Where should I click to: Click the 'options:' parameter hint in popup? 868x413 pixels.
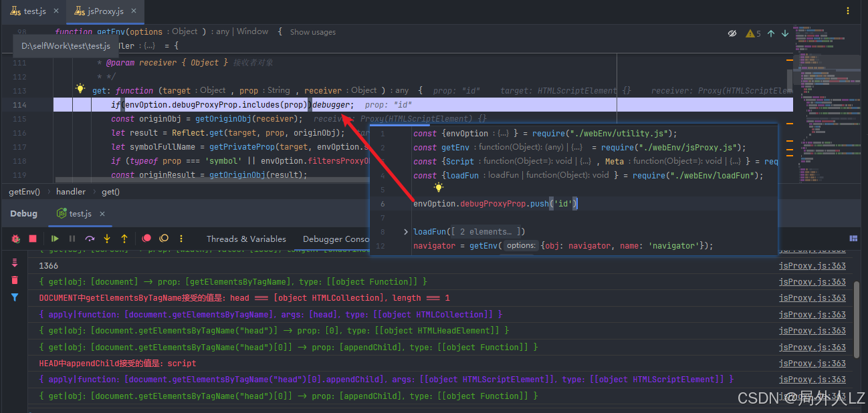tap(520, 246)
